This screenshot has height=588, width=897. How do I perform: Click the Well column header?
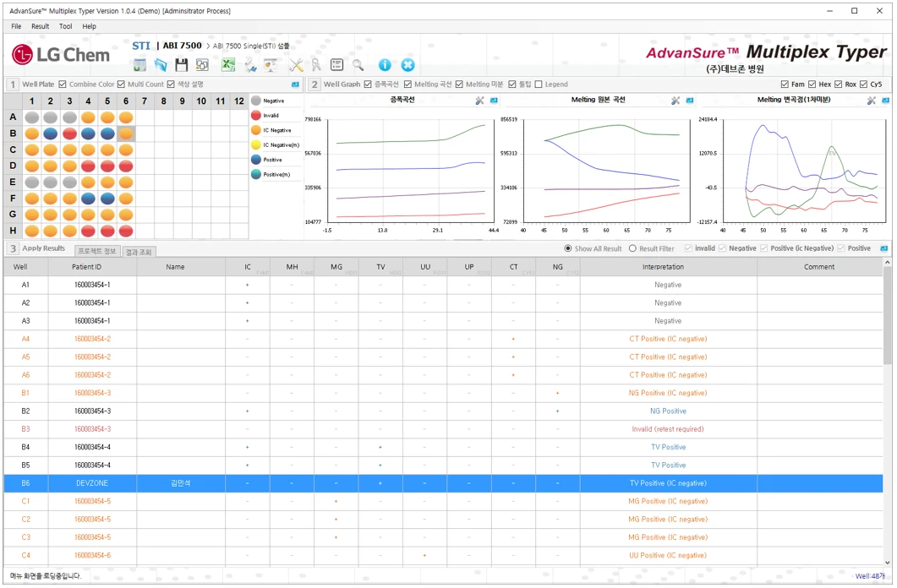click(x=25, y=268)
